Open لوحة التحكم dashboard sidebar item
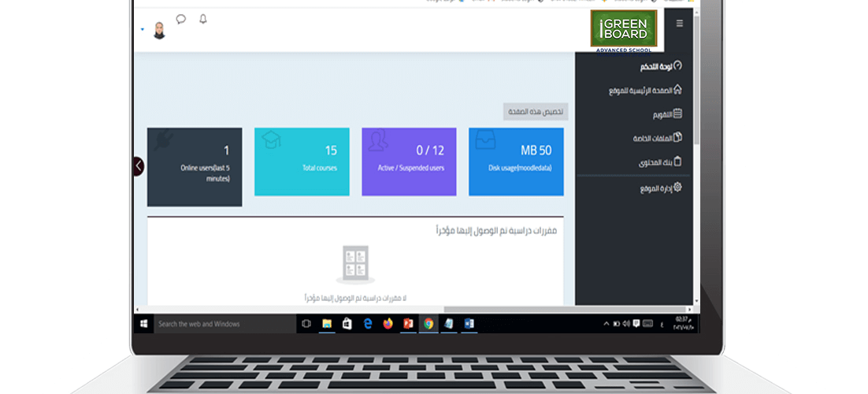The image size is (868, 394). tap(661, 66)
